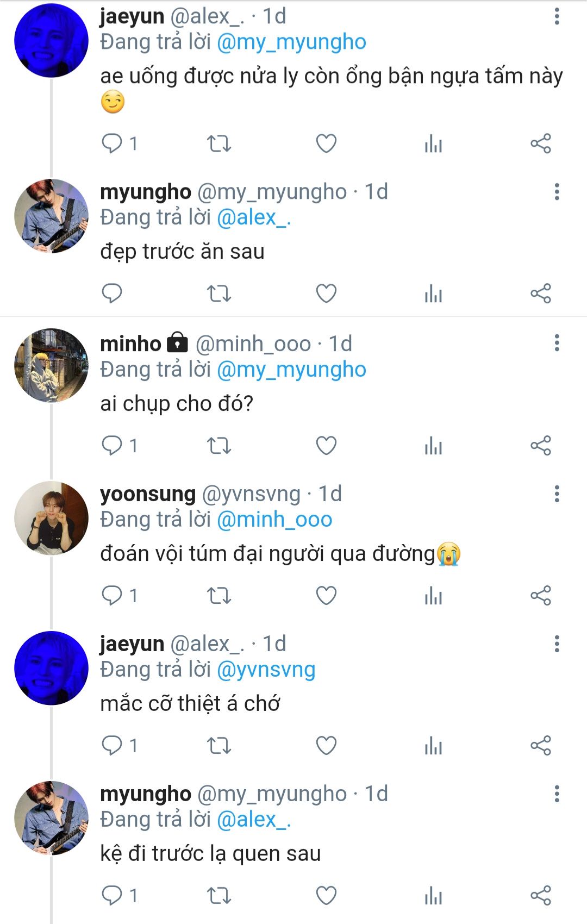View analytics for myungho's "đẹp trước ăn sau"
This screenshot has width=587, height=924.
click(433, 294)
